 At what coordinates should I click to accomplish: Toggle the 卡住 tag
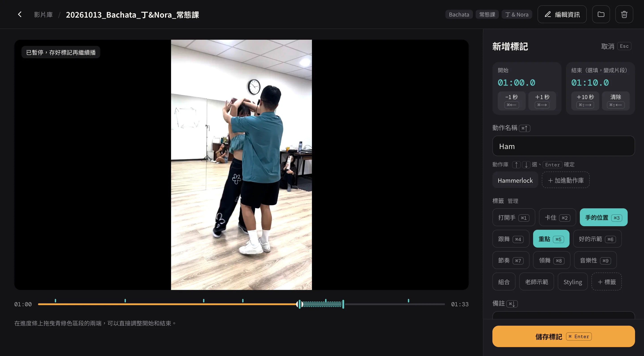coord(557,218)
